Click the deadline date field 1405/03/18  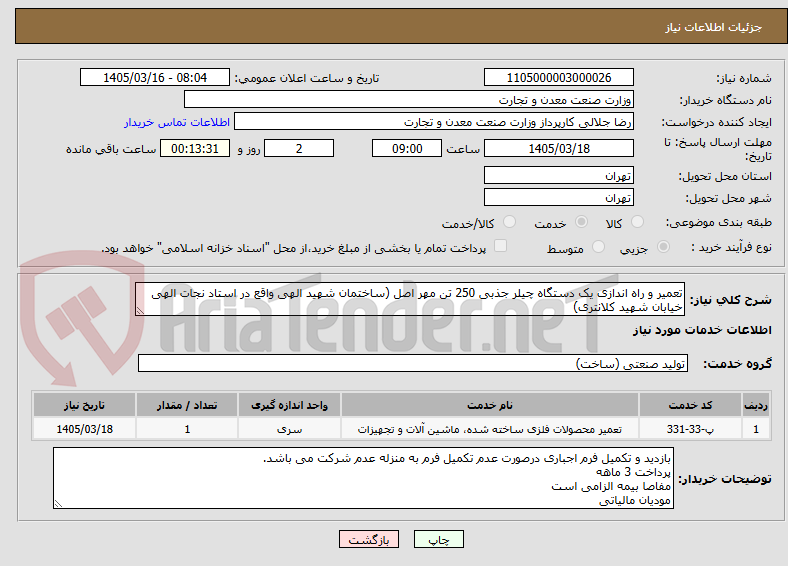tap(559, 148)
